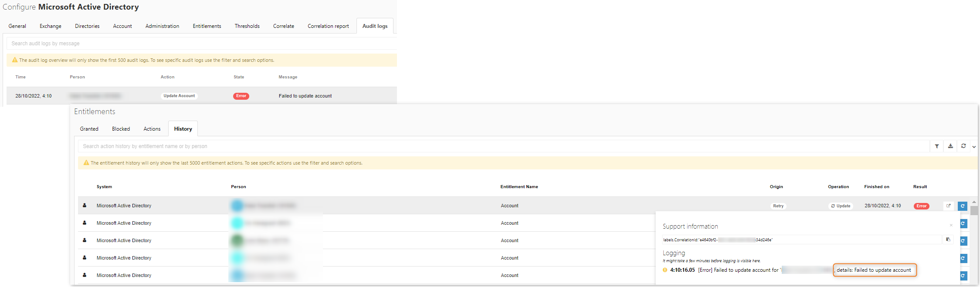This screenshot has width=980, height=287.
Task: Open the Thresholds tab
Action: point(247,26)
